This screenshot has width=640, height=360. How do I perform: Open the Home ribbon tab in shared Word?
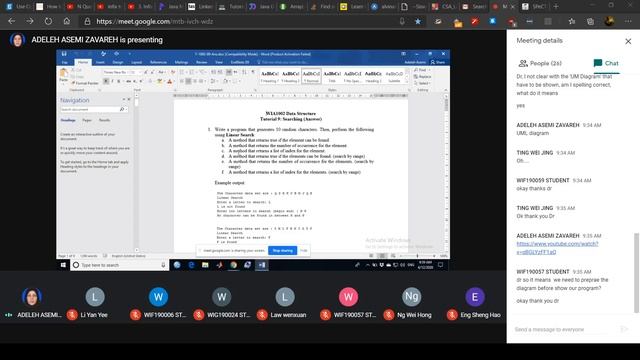pyautogui.click(x=83, y=62)
